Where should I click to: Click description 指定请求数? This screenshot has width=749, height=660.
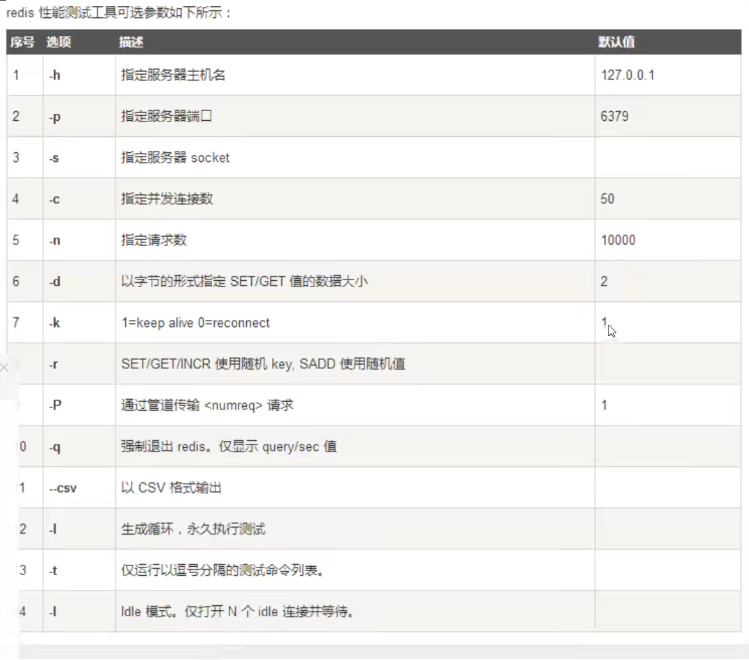pyautogui.click(x=154, y=240)
